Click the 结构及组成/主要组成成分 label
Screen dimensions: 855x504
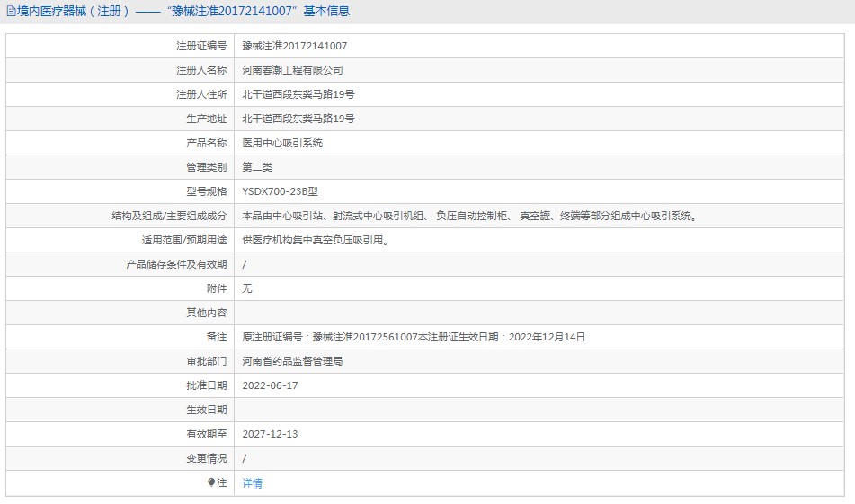click(x=169, y=216)
